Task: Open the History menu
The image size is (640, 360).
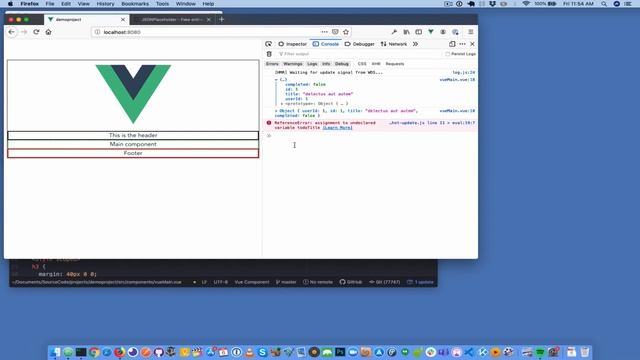Action: pyautogui.click(x=105, y=4)
